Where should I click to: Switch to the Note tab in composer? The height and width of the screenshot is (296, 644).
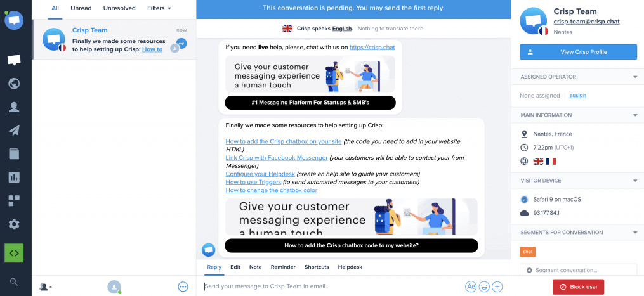(x=256, y=267)
